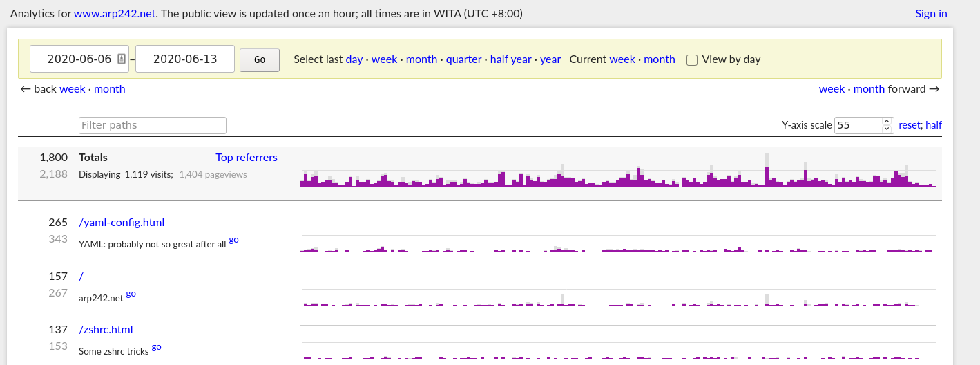Open the www.arp242.net site link
The height and width of the screenshot is (365, 980).
tap(115, 14)
